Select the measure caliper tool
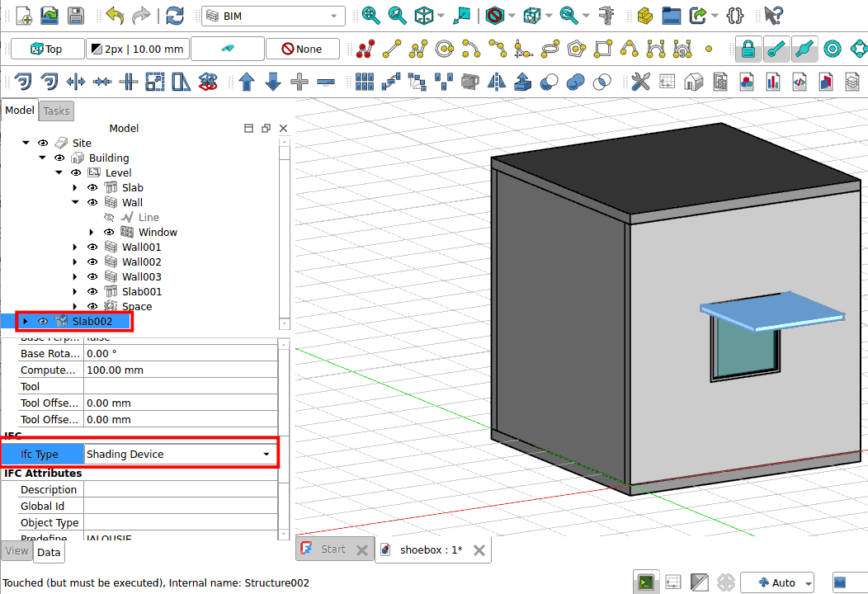The width and height of the screenshot is (868, 594). [608, 16]
